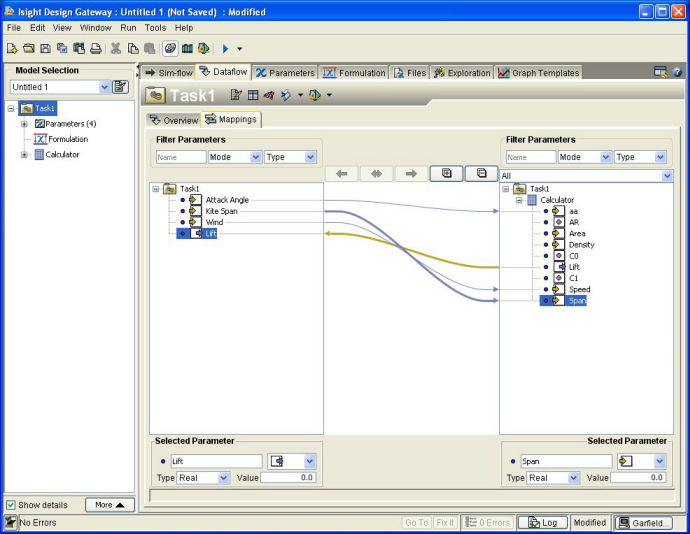The width and height of the screenshot is (690, 534).
Task: Collapse the Calculator node in right mapping tree
Action: [519, 200]
